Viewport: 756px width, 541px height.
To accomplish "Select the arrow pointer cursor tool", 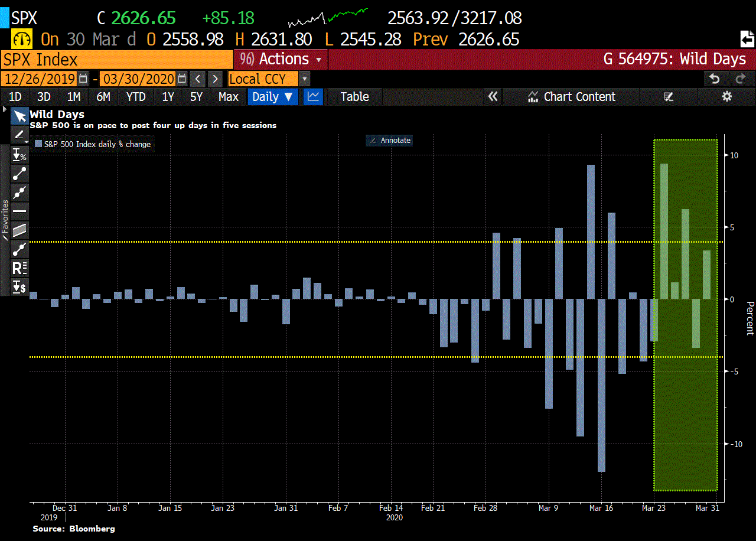I will [x=19, y=116].
